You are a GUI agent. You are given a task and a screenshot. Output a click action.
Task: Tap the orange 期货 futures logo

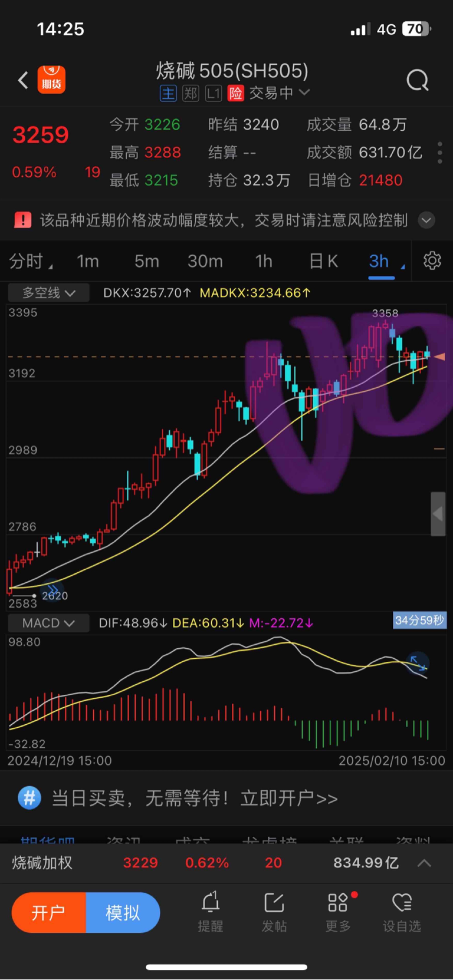point(51,80)
